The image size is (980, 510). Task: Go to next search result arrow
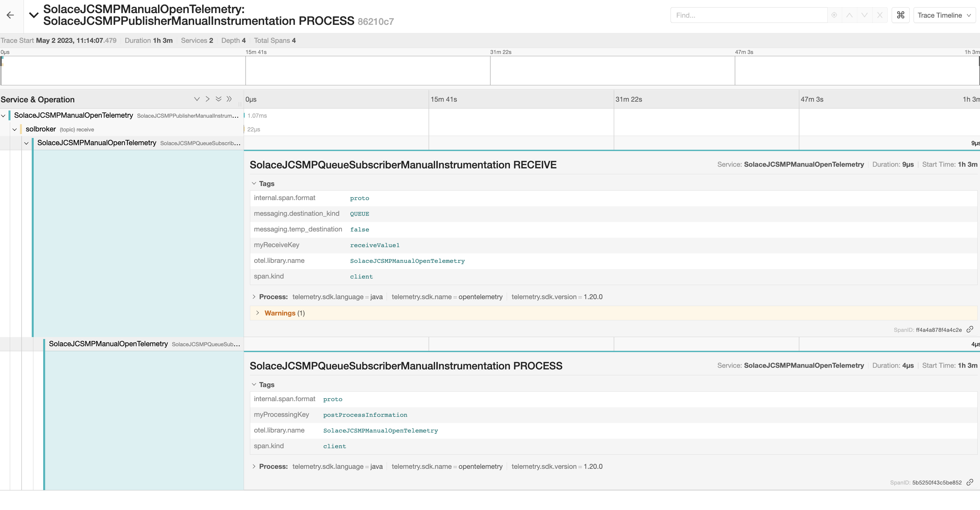point(864,15)
